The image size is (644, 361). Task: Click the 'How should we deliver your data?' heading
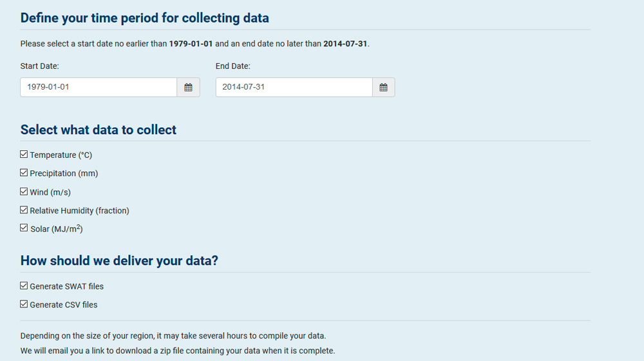(x=119, y=260)
